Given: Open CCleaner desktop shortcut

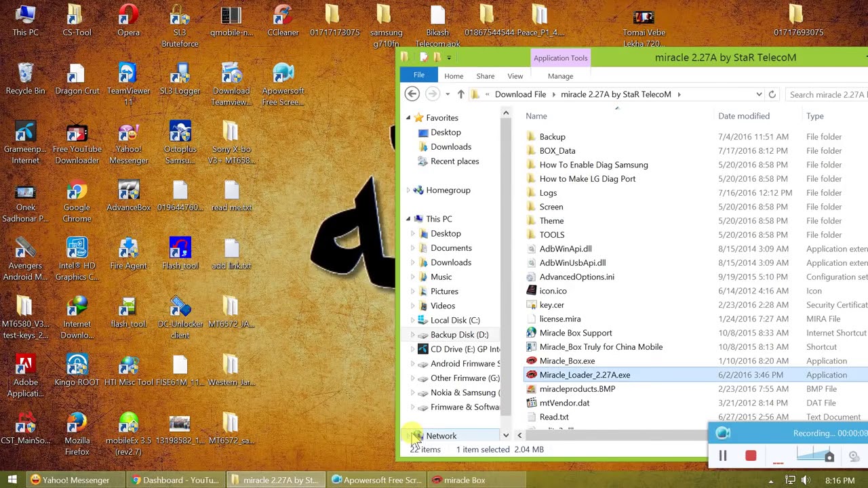Looking at the screenshot, I should point(283,20).
